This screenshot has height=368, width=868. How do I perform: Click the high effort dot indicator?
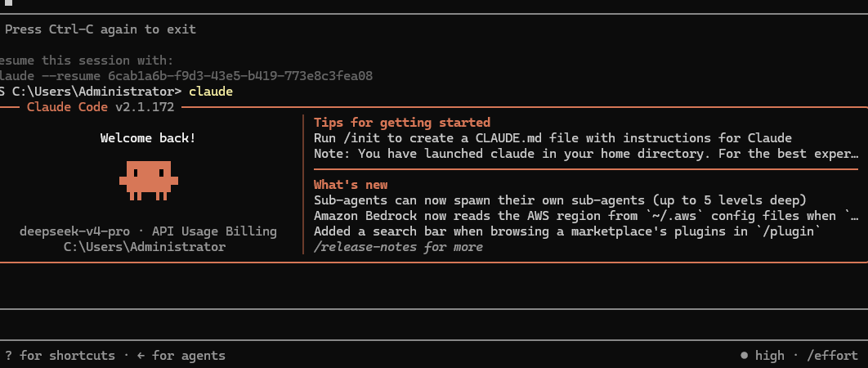(745, 356)
